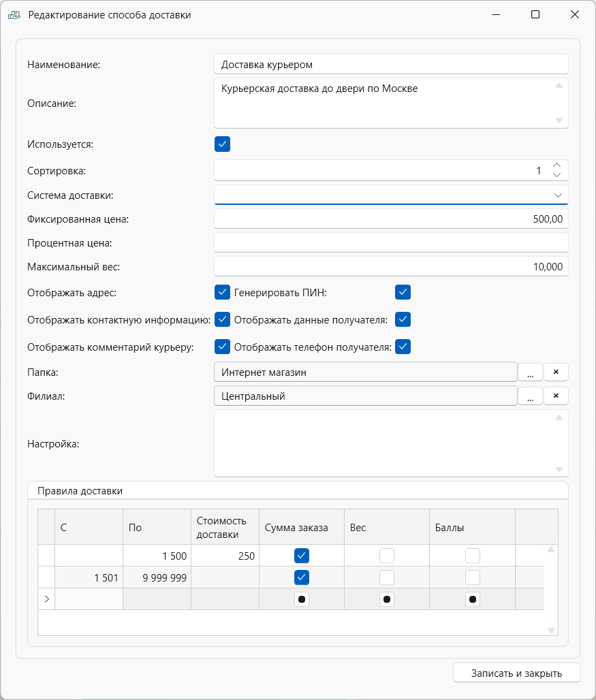
Task: Clear the Филиал field with the × icon
Action: [556, 396]
